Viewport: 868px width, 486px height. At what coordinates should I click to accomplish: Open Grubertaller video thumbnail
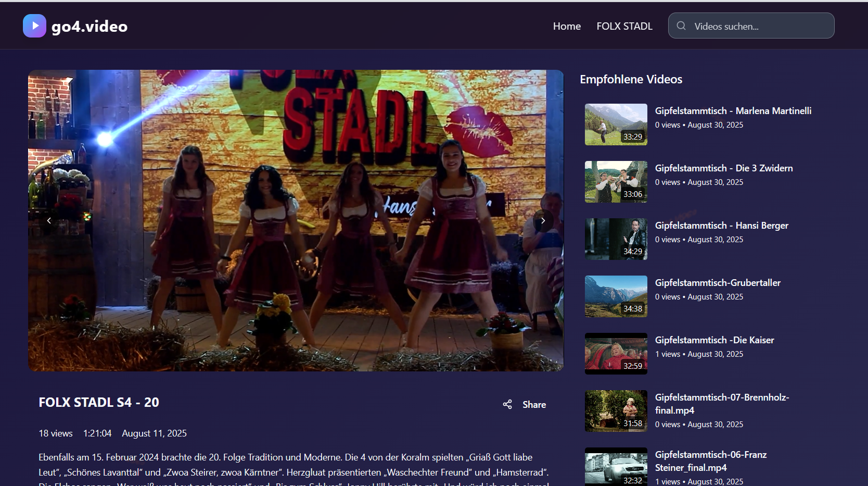[616, 296]
